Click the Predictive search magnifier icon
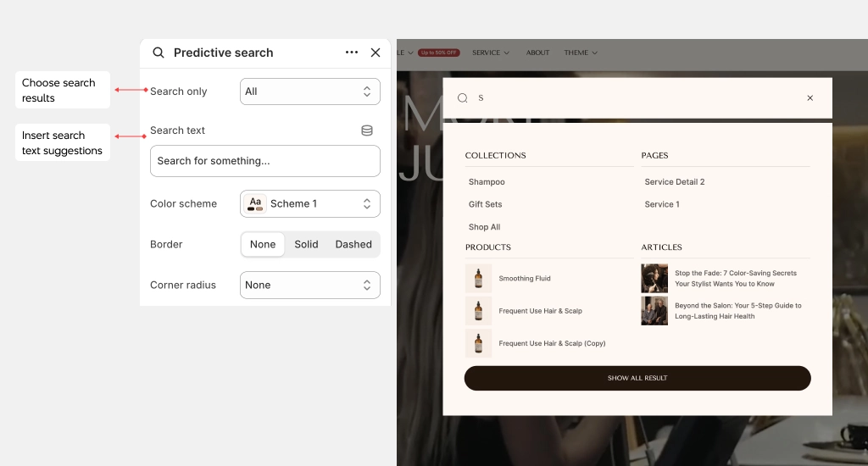 159,53
